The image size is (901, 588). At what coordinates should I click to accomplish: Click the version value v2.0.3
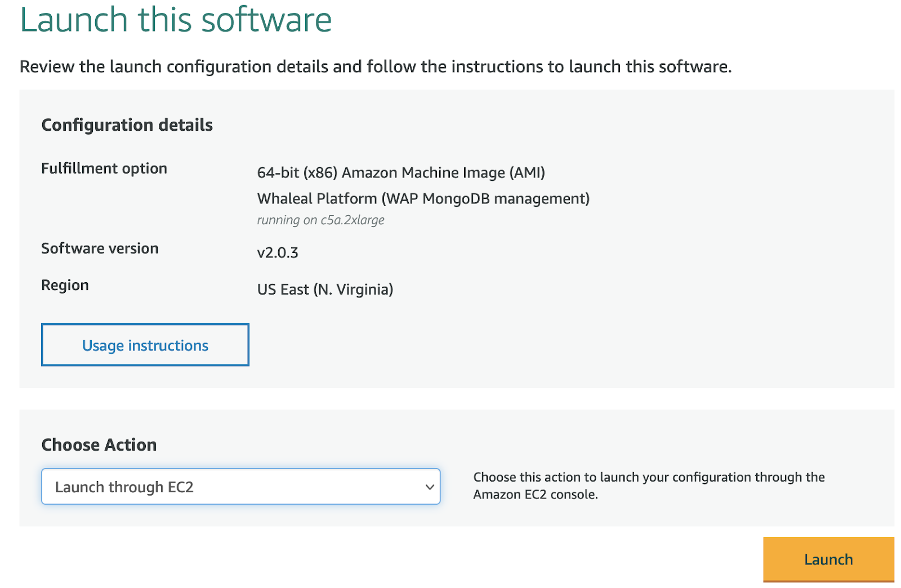(x=277, y=252)
